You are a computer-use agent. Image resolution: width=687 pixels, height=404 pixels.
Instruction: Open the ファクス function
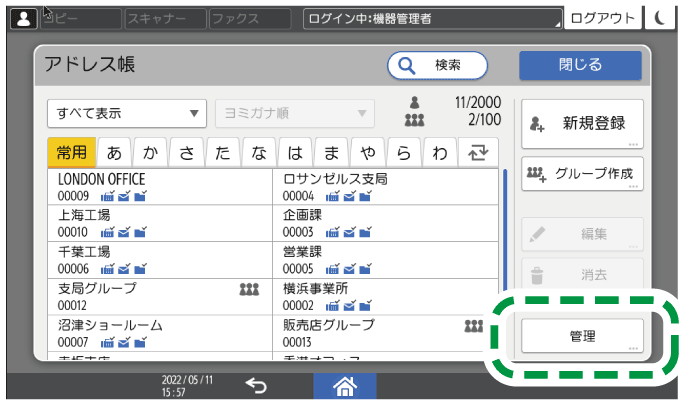(250, 18)
